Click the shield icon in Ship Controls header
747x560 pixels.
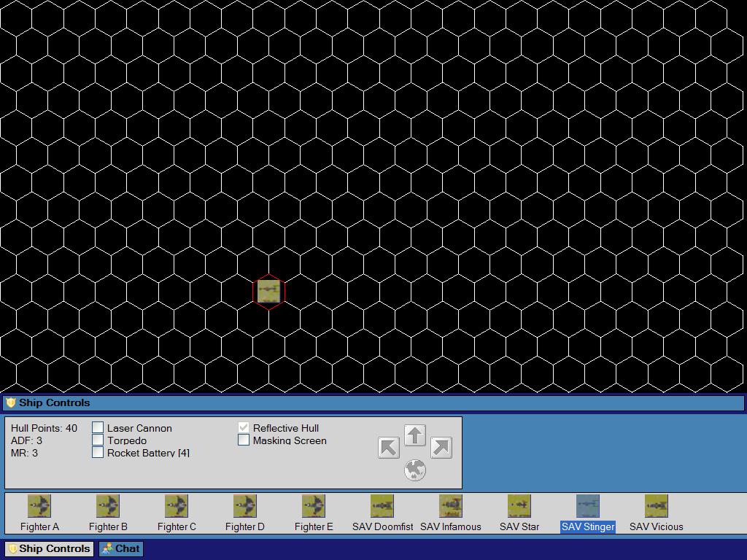tap(10, 402)
